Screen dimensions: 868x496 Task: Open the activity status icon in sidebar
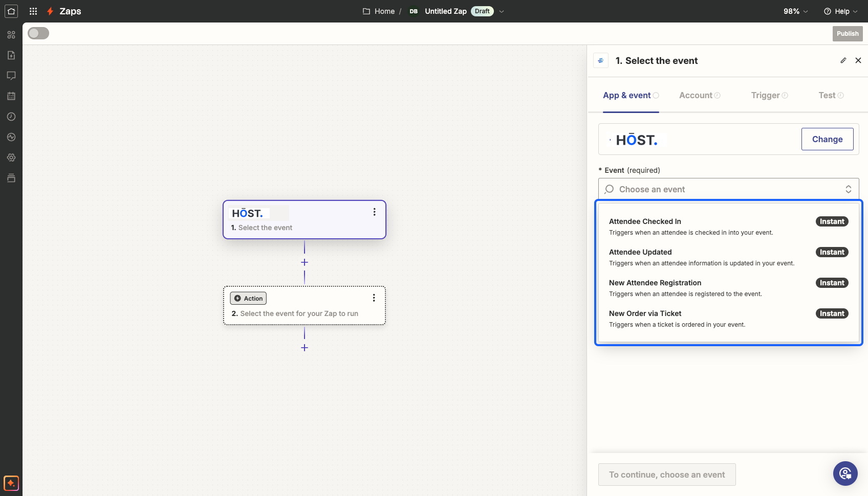click(11, 137)
